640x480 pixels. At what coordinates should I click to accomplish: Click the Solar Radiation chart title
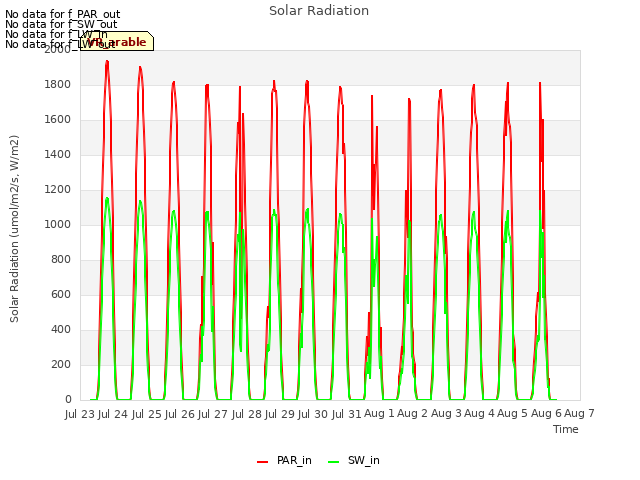(x=319, y=11)
